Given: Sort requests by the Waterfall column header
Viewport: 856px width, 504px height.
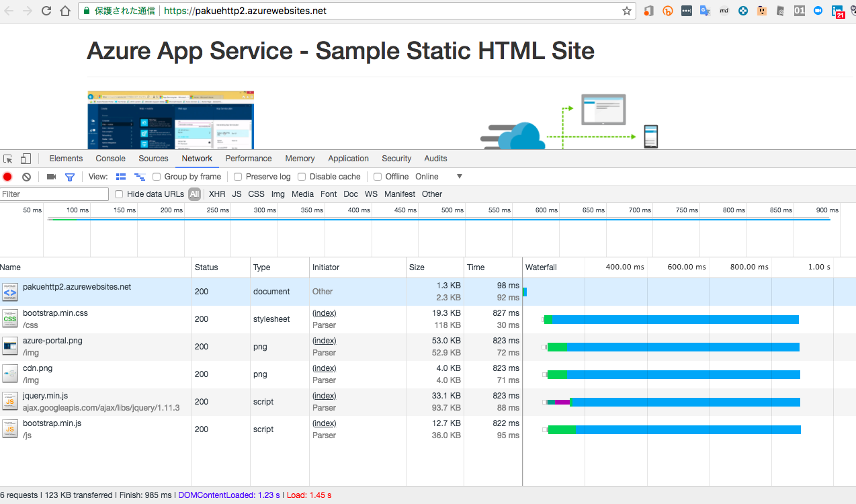Looking at the screenshot, I should (541, 267).
